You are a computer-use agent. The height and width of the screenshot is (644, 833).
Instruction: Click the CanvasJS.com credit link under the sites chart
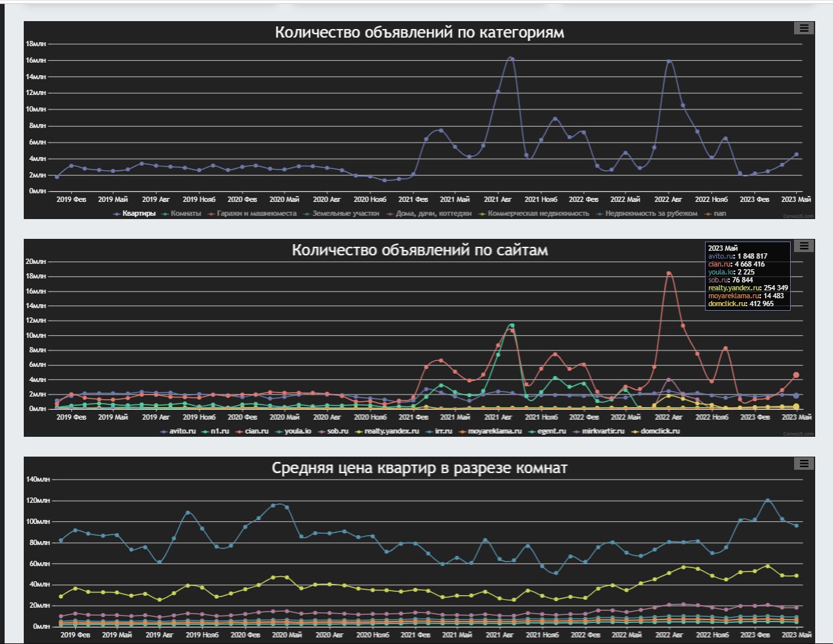coord(798,434)
